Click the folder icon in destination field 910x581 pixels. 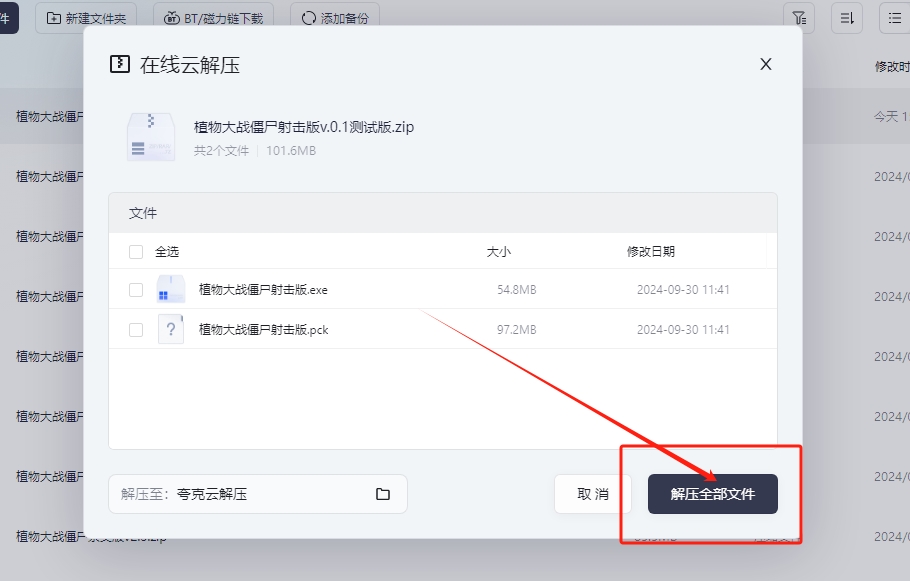coord(383,494)
